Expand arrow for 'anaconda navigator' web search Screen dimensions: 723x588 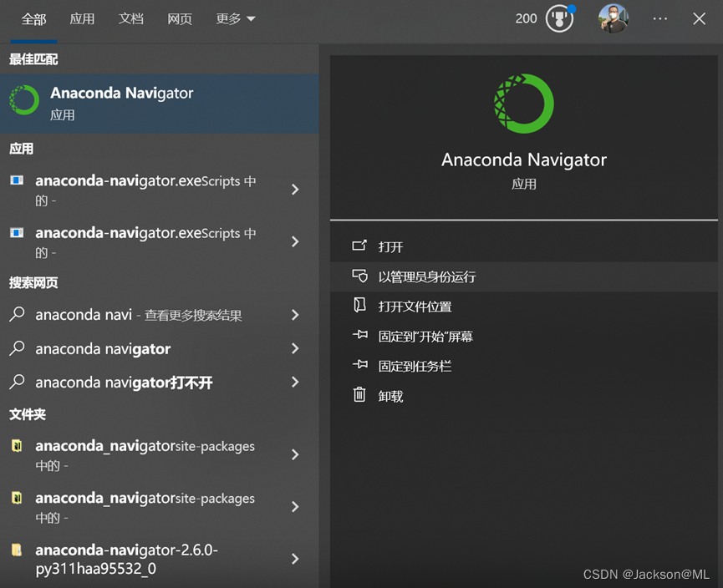click(295, 348)
